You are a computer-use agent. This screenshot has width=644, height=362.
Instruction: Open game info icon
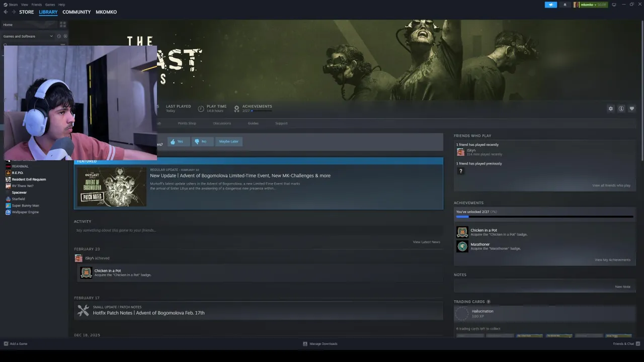point(621,109)
